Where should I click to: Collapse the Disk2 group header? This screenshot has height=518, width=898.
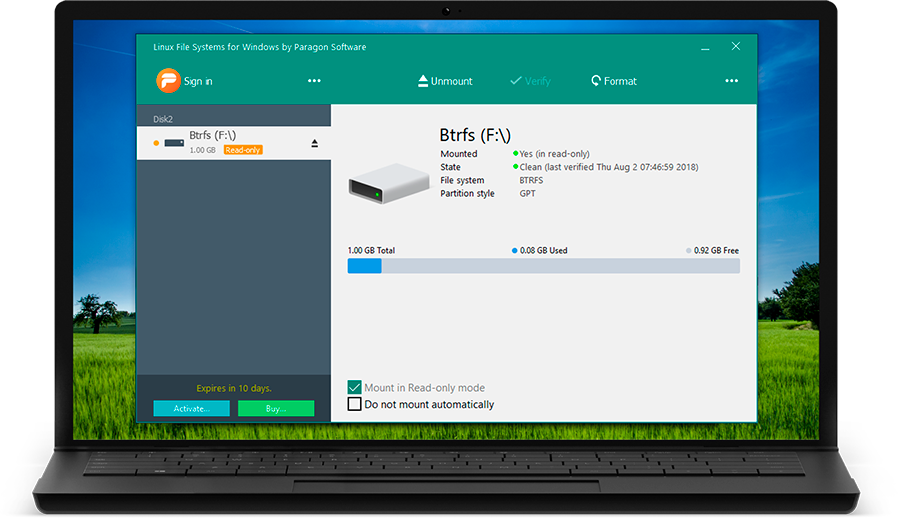coord(163,118)
